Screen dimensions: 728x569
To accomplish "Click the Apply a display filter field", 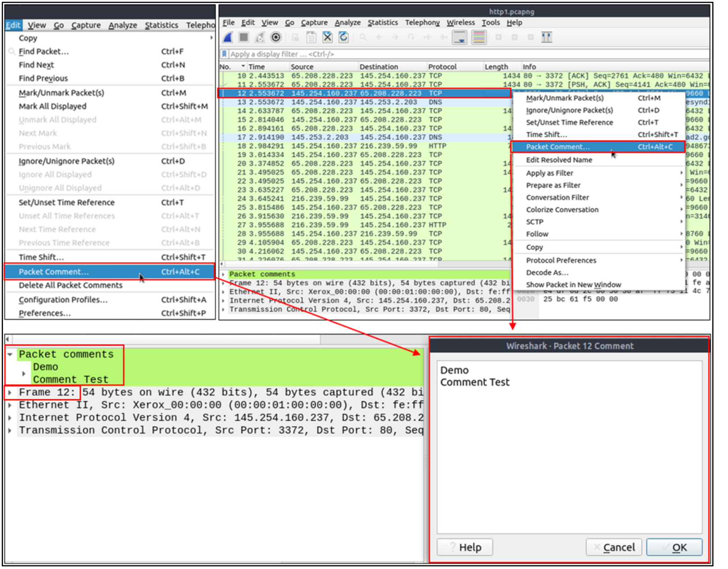I will click(x=469, y=54).
